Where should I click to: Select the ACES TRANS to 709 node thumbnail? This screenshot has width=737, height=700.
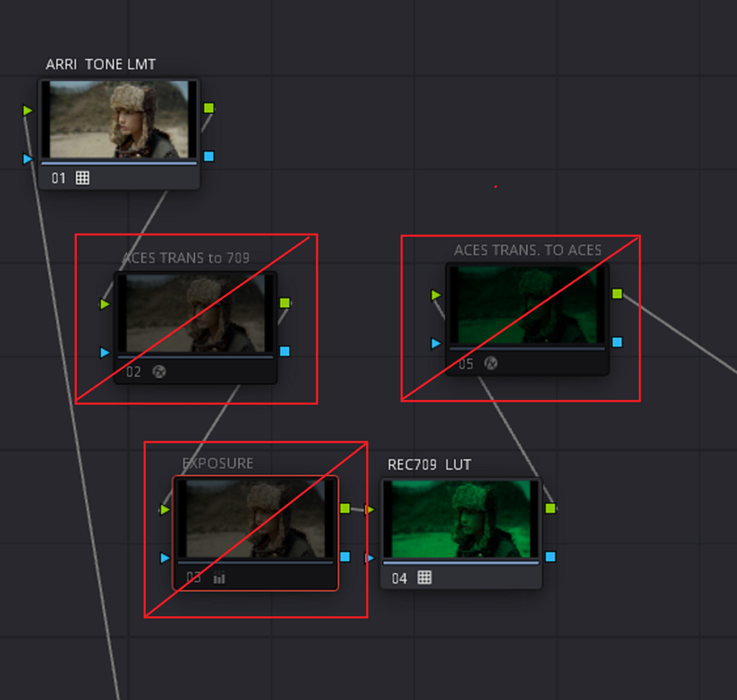pyautogui.click(x=195, y=313)
